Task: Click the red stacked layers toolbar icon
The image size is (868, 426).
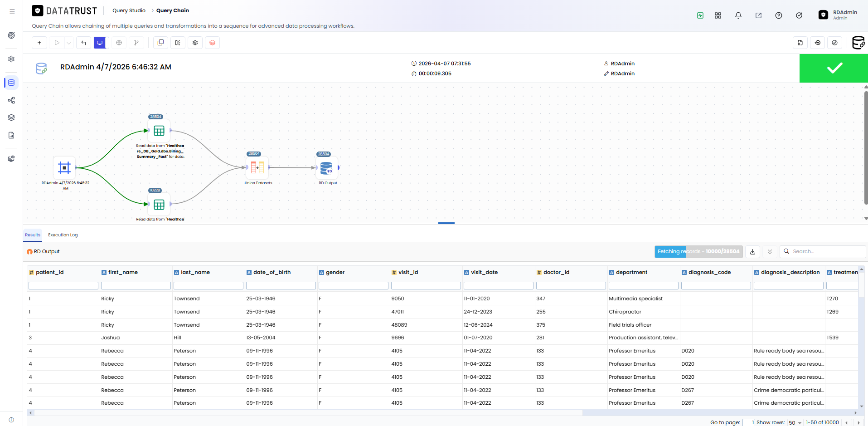Action: click(212, 43)
